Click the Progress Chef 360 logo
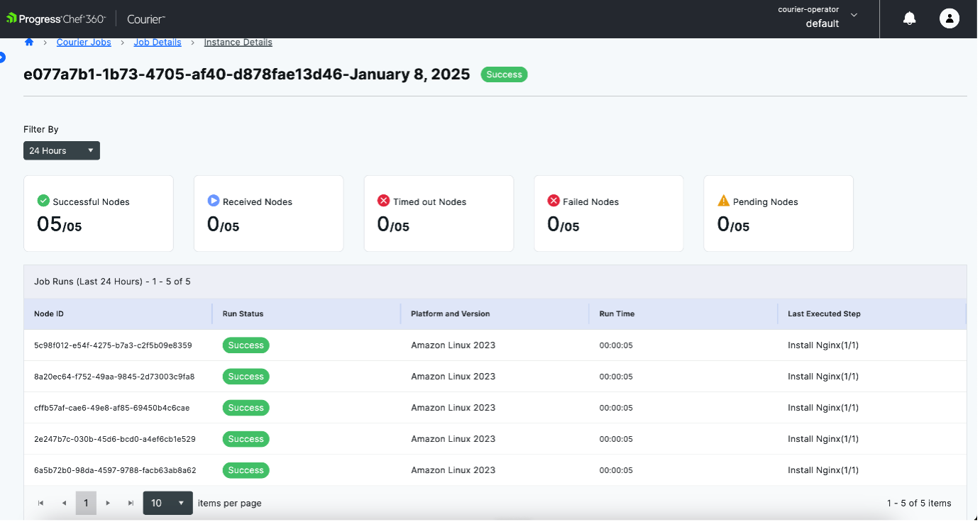 click(x=56, y=19)
